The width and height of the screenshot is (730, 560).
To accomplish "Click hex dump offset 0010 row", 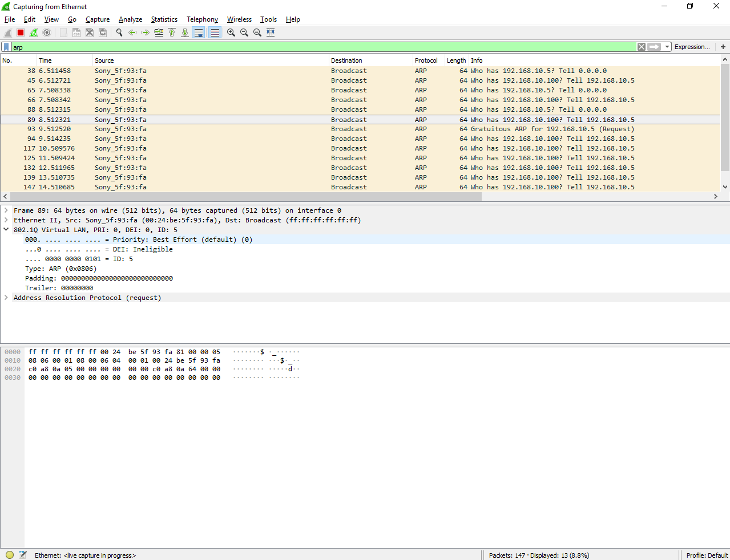I will [13, 360].
